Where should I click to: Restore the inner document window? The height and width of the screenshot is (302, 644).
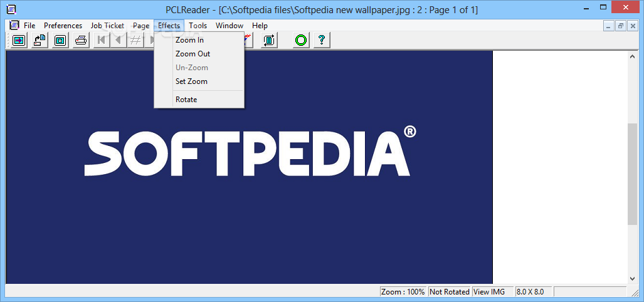tap(621, 26)
